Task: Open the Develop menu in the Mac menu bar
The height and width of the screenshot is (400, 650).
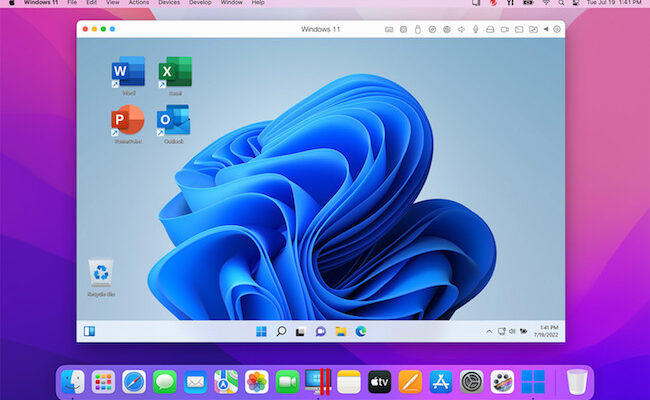Action: pyautogui.click(x=200, y=2)
